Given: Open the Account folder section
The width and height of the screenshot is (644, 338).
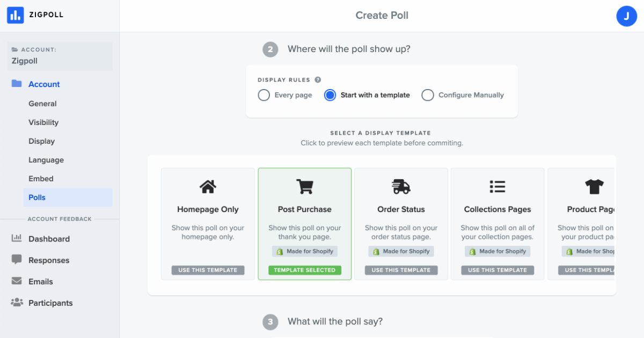Looking at the screenshot, I should [x=44, y=84].
